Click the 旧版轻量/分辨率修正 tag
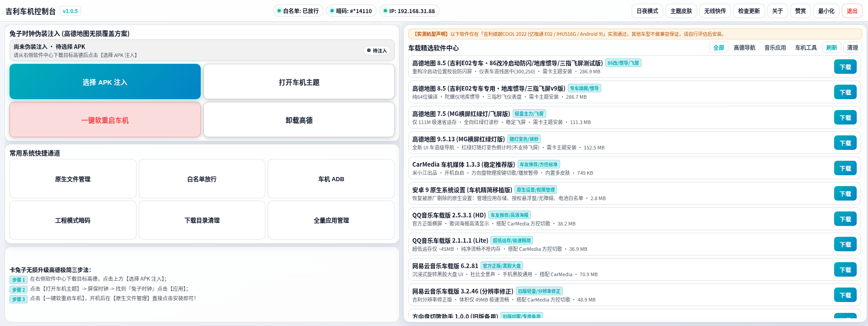868x326 pixels. (539, 291)
